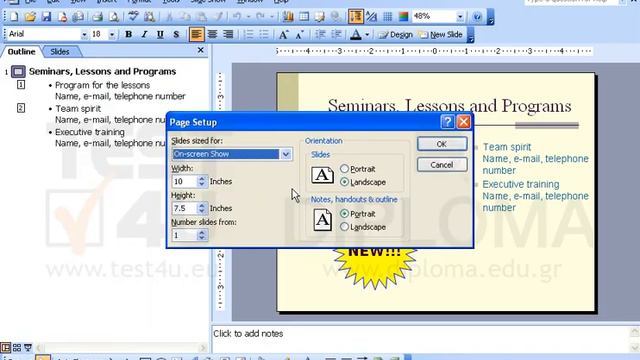The width and height of the screenshot is (640, 360).
Task: Switch to Normal view icon at bottom left
Action: click(x=5, y=348)
